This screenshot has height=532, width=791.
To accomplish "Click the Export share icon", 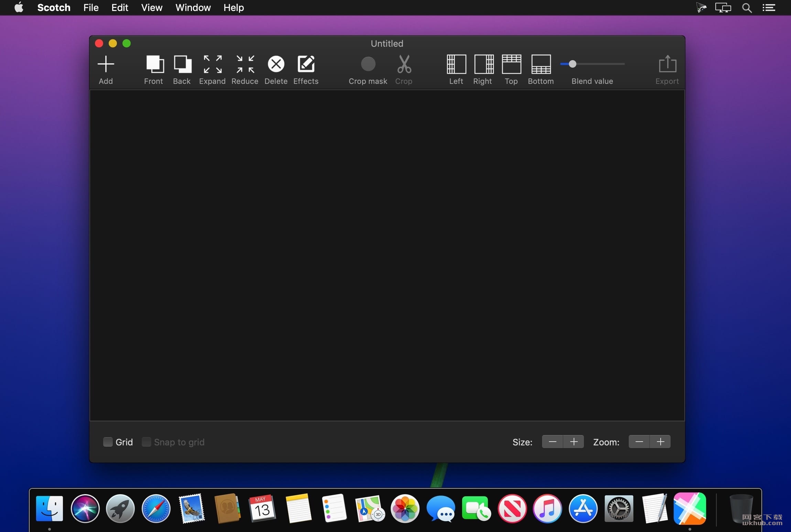I will (x=668, y=64).
